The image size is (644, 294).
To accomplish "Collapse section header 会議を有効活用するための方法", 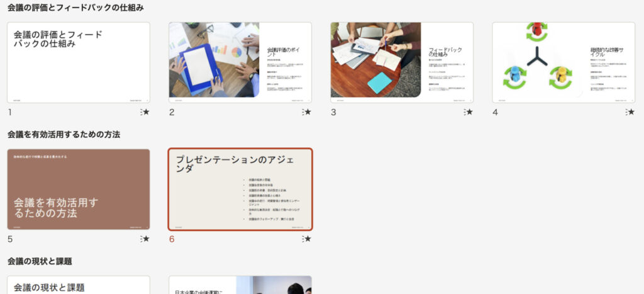I will pos(64,135).
